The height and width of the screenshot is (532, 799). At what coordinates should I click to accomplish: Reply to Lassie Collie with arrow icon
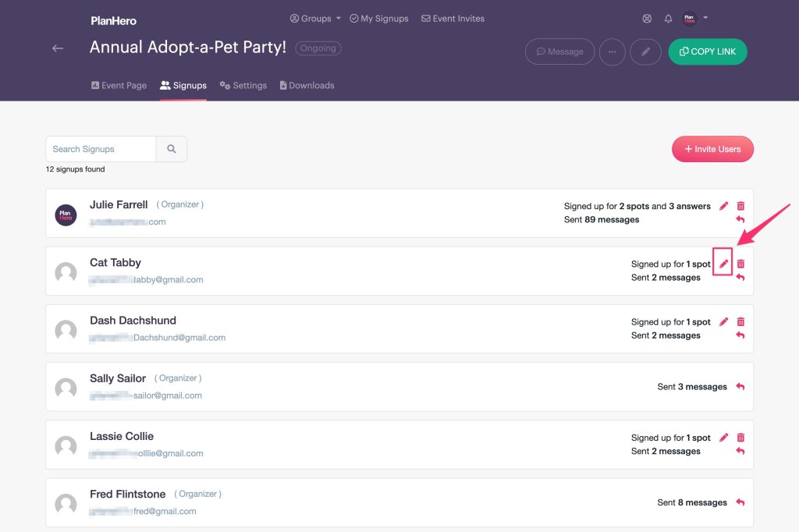click(740, 450)
